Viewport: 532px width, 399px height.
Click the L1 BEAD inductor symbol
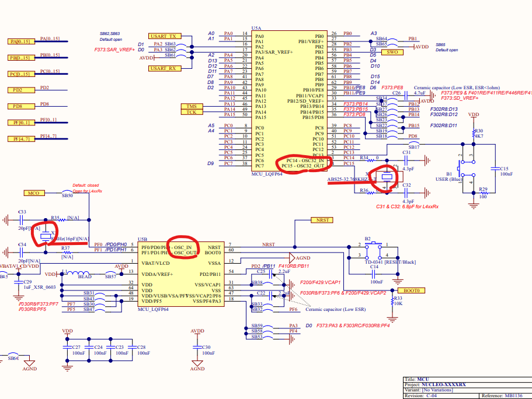(79, 273)
